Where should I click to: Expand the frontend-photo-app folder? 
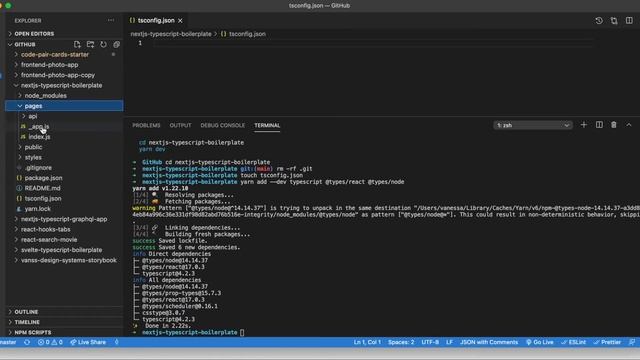coord(49,64)
